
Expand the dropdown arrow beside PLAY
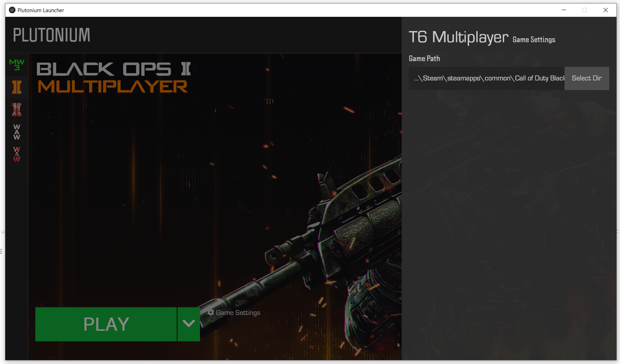[x=189, y=324]
